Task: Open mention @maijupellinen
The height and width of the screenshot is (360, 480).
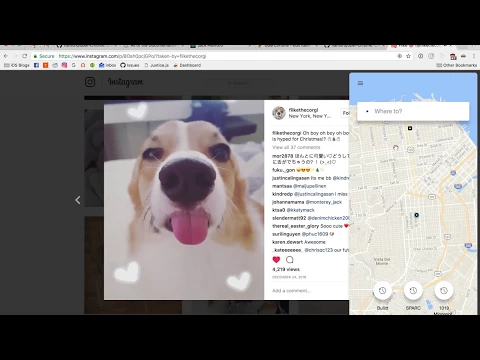Action: [x=310, y=186]
